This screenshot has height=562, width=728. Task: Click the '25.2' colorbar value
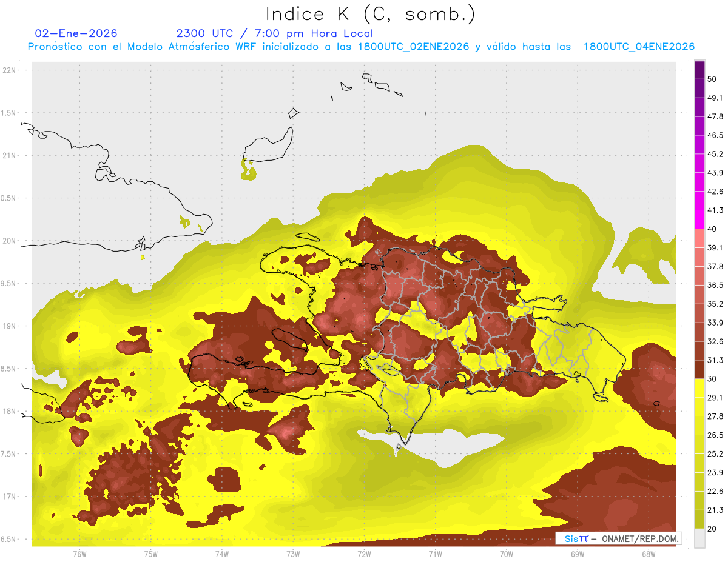coord(715,454)
